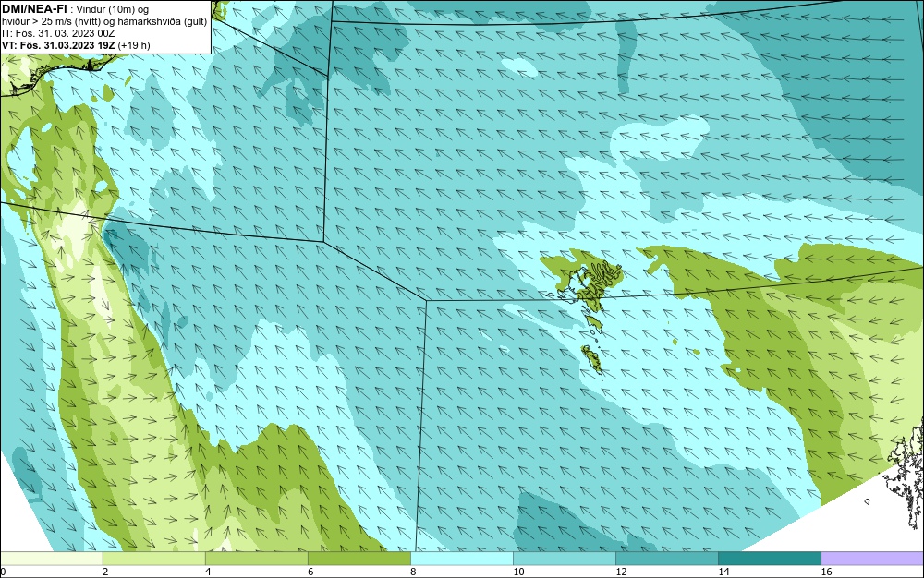Click the legend tick label '16'

point(826,572)
